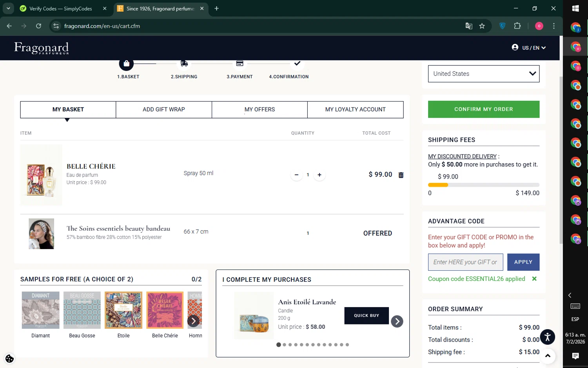The image size is (588, 368).
Task: Click the Shipping truck step icon
Action: point(184,64)
